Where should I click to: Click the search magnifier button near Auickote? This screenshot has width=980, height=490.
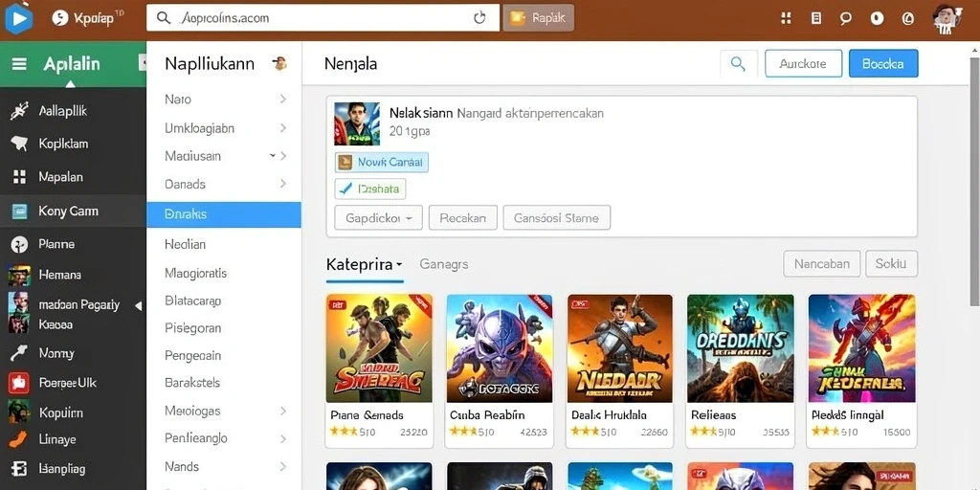point(739,64)
